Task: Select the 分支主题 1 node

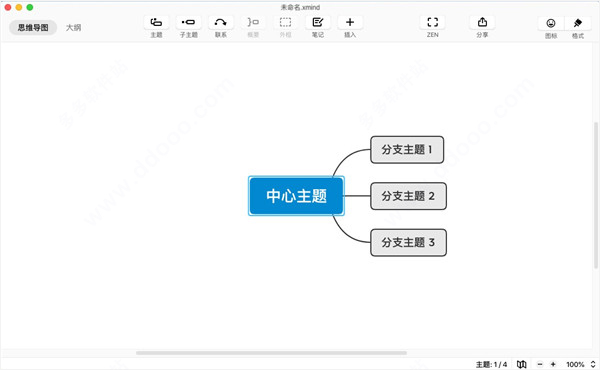Action: pyautogui.click(x=407, y=150)
